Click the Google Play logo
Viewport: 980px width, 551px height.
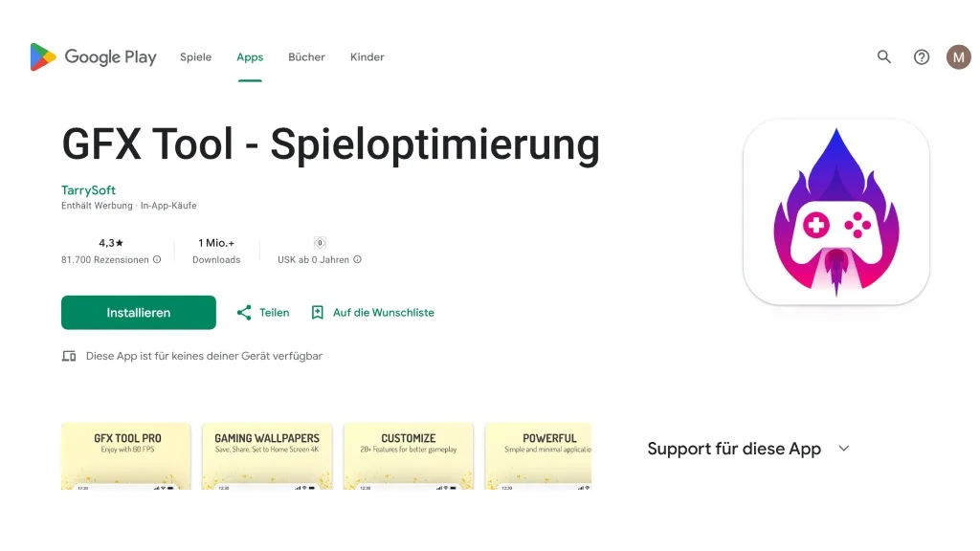pos(92,56)
